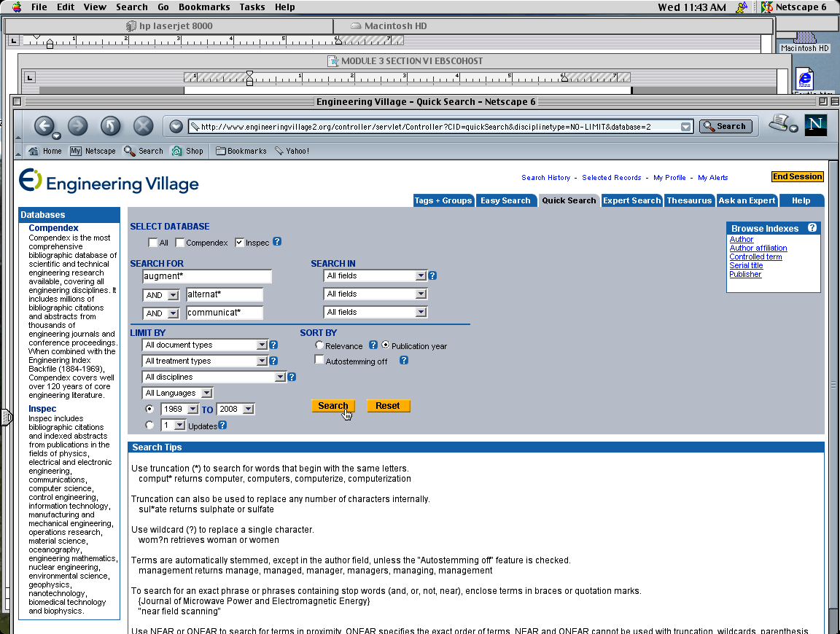Open the Ask an Expert tab
Image resolution: width=840 pixels, height=634 pixels.
pos(747,201)
